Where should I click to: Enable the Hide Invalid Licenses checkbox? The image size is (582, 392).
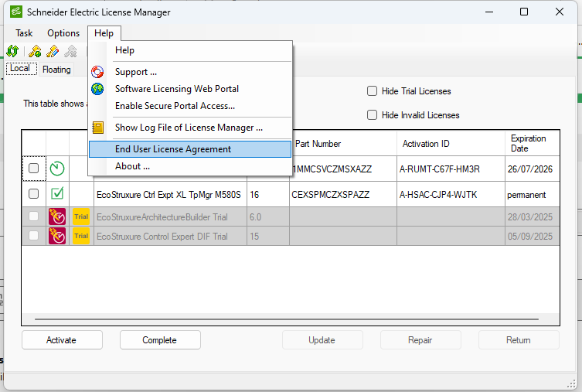pos(372,115)
